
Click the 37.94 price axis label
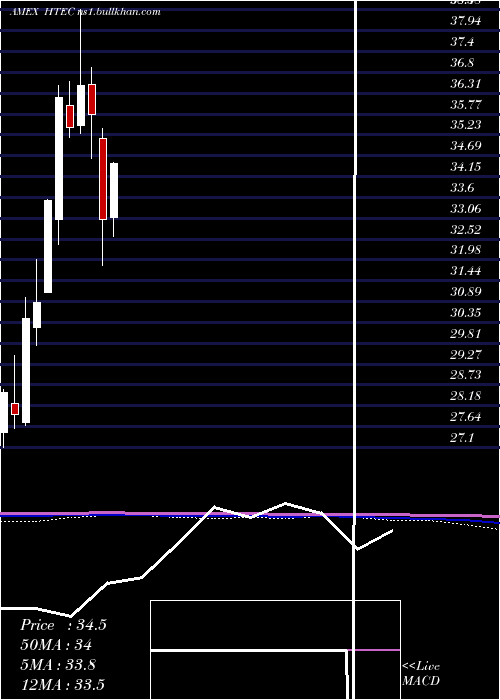pyautogui.click(x=466, y=21)
